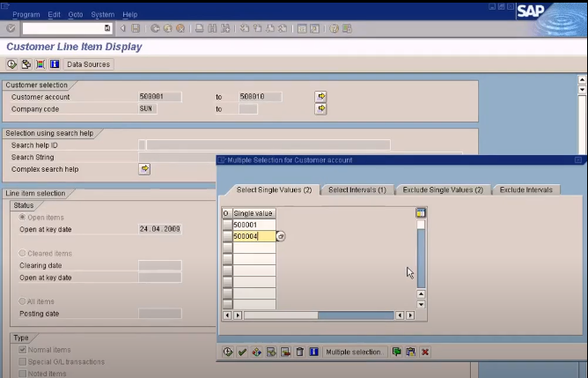Click the single value field containing 500004
Image resolution: width=588 pixels, height=378 pixels.
pyautogui.click(x=254, y=236)
